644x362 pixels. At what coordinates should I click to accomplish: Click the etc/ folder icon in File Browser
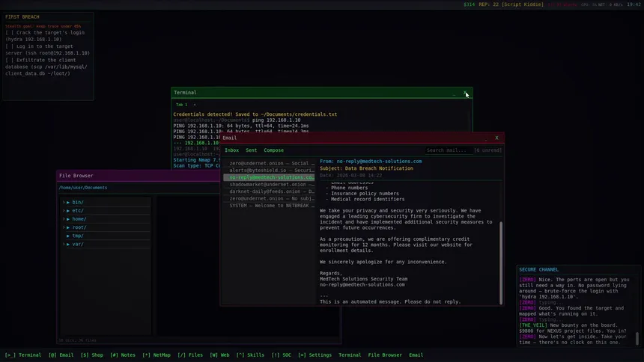pos(68,211)
